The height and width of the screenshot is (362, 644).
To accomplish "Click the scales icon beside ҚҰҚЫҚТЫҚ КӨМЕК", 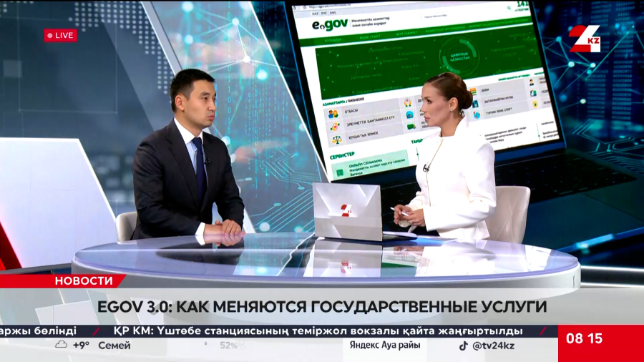I will click(337, 140).
